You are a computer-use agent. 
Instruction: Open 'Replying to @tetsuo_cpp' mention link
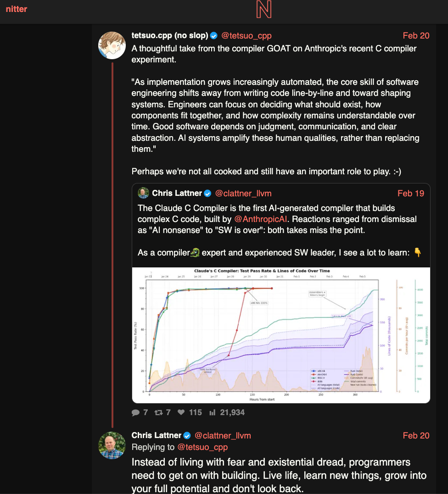(x=202, y=447)
